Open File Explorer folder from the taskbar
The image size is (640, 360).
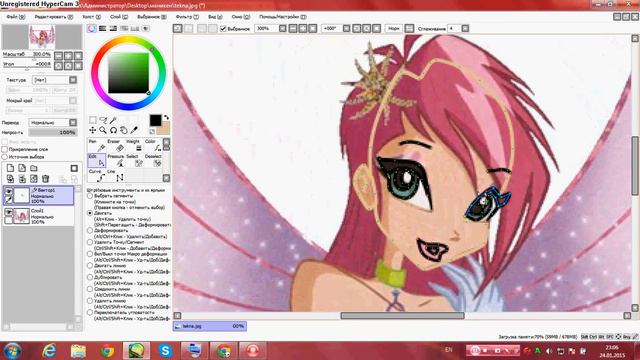[78, 351]
